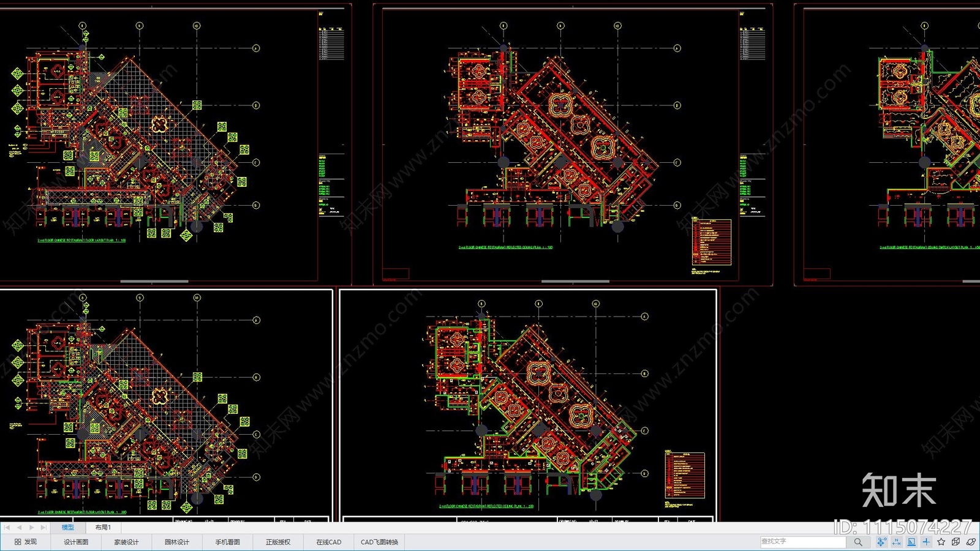This screenshot has height=551, width=980.
Task: Go to first layout tab arrow
Action: 7,527
